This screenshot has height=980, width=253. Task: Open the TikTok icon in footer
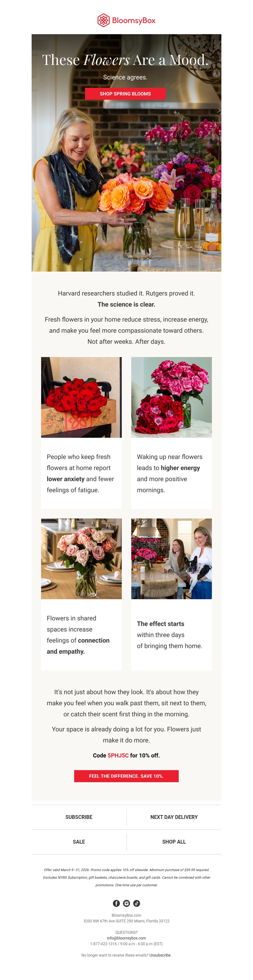[x=137, y=903]
